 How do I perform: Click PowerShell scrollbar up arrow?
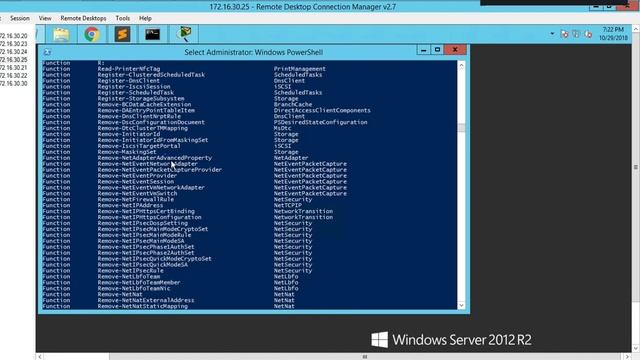461,65
